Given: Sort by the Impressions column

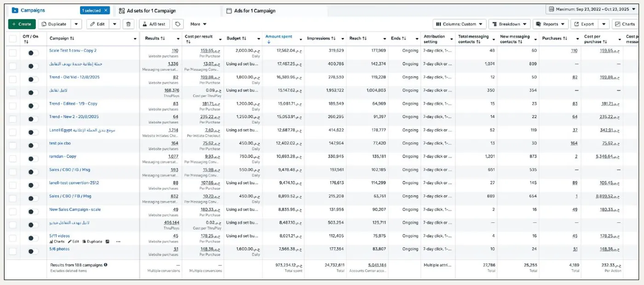Looking at the screenshot, I should coord(333,39).
